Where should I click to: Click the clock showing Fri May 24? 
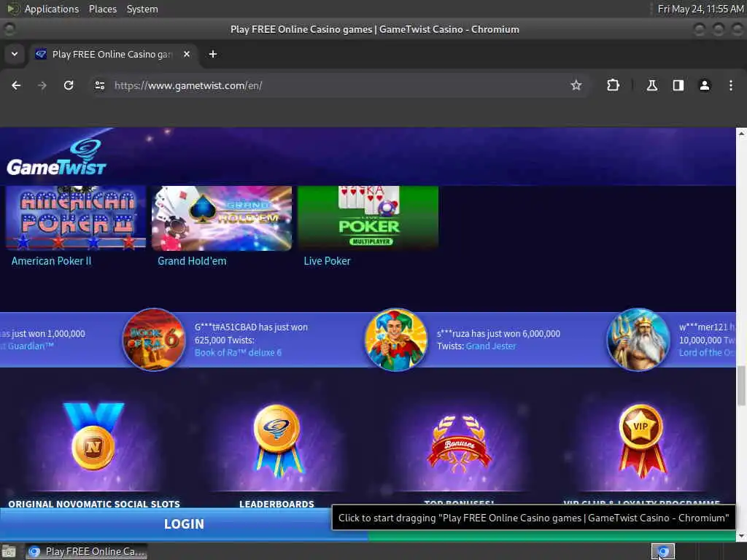tap(700, 9)
